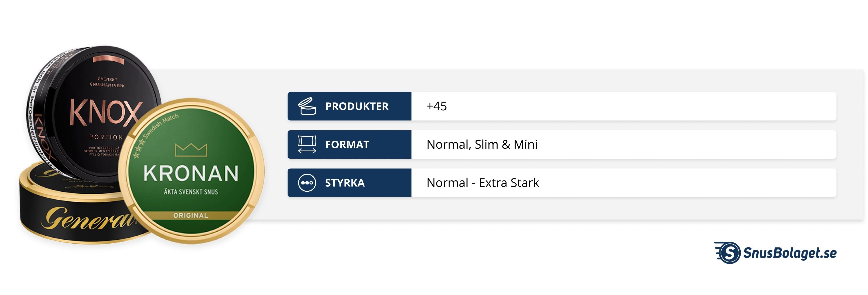Click the 'Normal - Extra Stark' strength value
The height and width of the screenshot is (295, 868).
pyautogui.click(x=483, y=183)
